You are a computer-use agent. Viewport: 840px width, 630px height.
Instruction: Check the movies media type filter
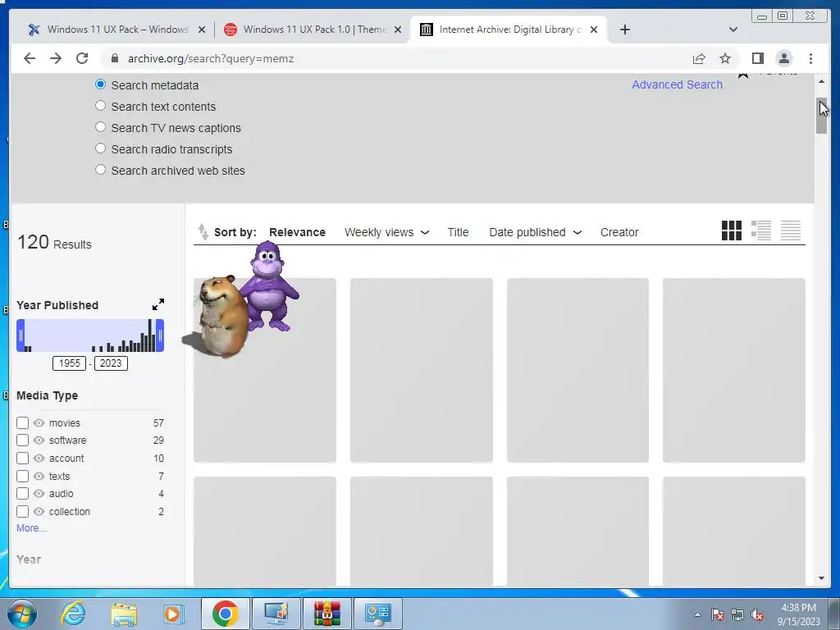[22, 422]
